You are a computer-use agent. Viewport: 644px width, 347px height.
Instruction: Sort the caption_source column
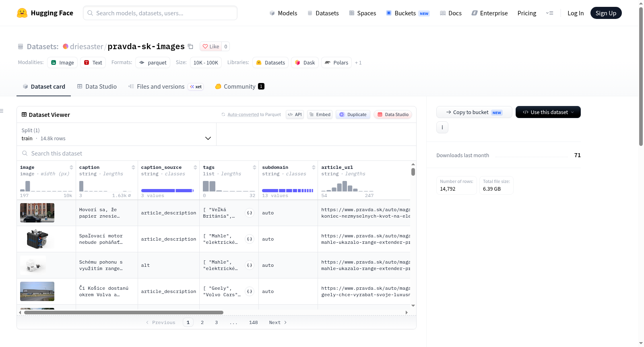[x=195, y=167]
